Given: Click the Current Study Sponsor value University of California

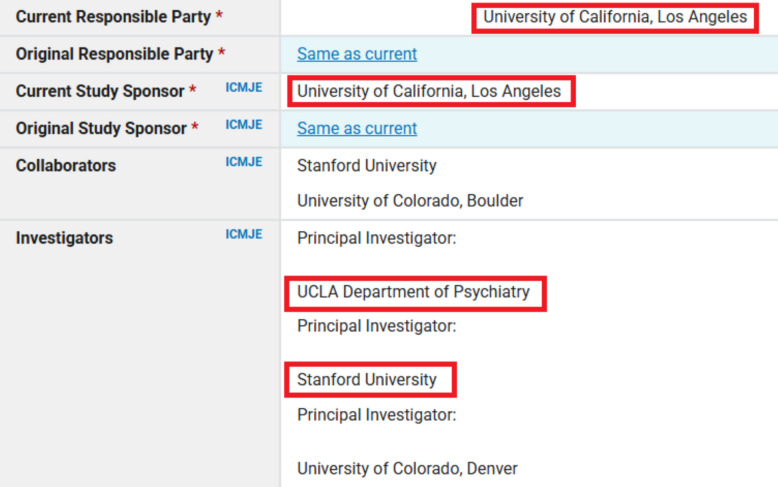Looking at the screenshot, I should click(429, 91).
